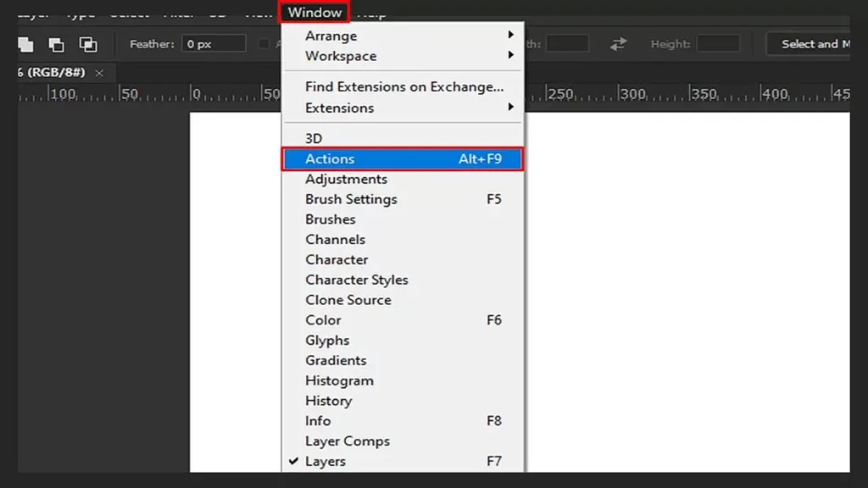Open the Glyphs panel

tap(403, 341)
